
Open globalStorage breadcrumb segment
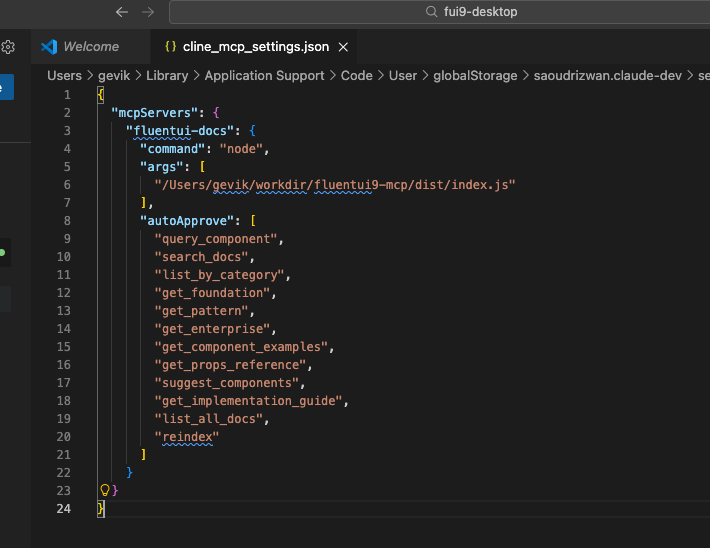click(475, 76)
